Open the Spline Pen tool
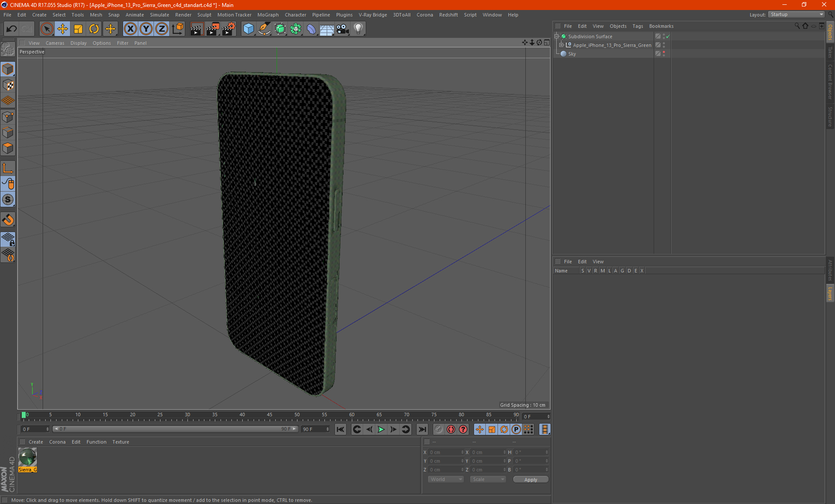This screenshot has width=835, height=504. [x=264, y=29]
